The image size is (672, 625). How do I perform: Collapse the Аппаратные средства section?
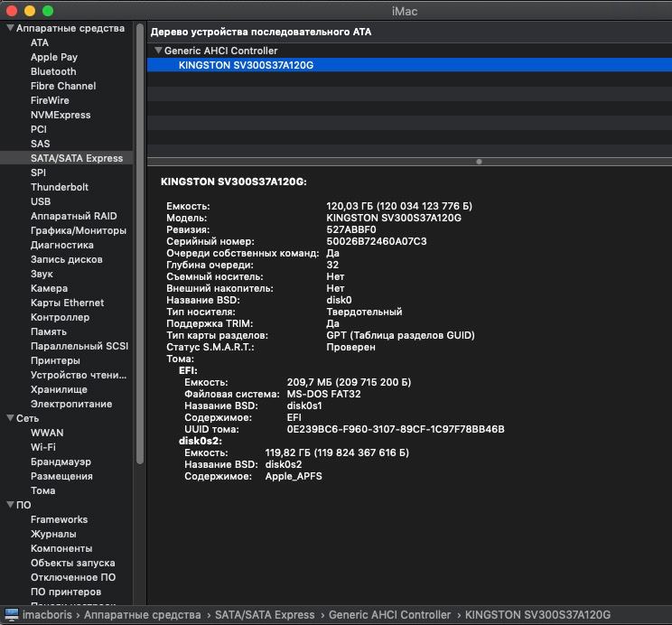point(10,28)
